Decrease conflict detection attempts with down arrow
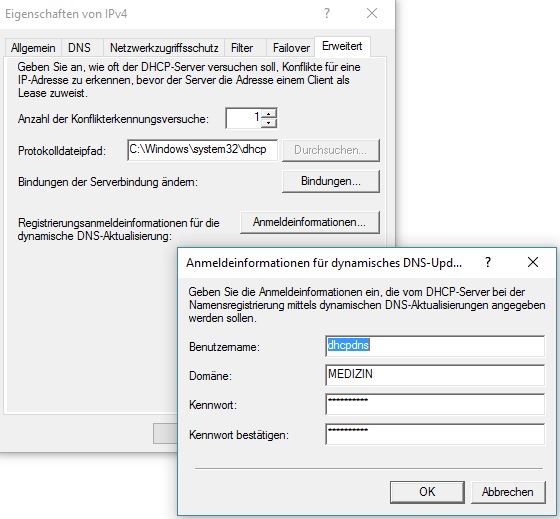Viewport: 560px width, 519px height. coord(269,123)
